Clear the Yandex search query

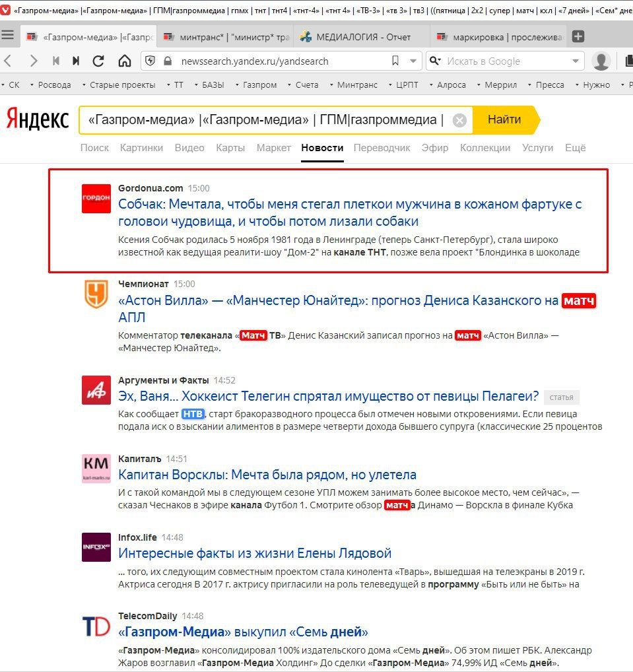click(459, 120)
